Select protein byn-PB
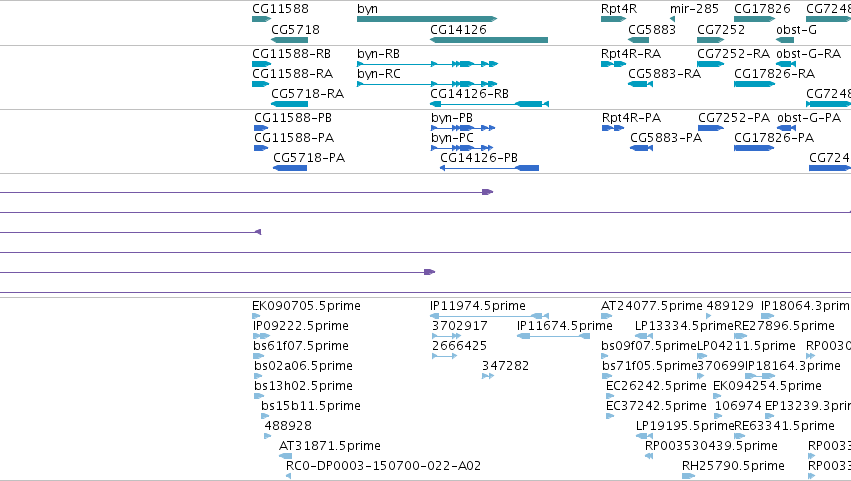 (452, 118)
